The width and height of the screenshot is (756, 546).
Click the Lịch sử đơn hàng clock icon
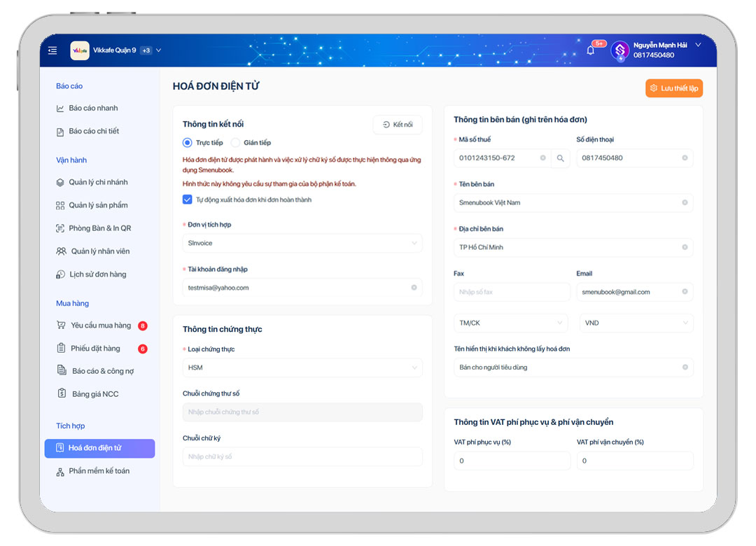[x=60, y=274]
